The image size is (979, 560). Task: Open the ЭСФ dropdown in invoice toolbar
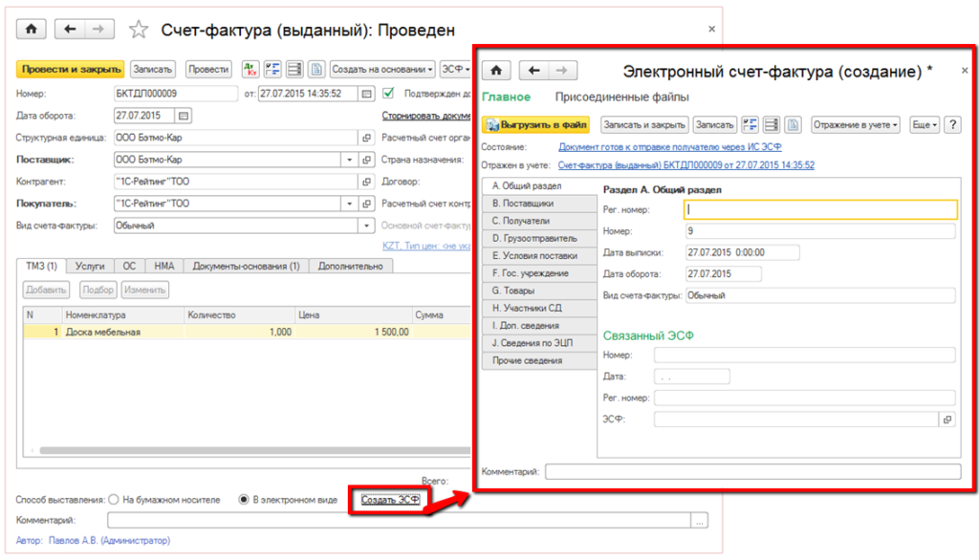[456, 70]
